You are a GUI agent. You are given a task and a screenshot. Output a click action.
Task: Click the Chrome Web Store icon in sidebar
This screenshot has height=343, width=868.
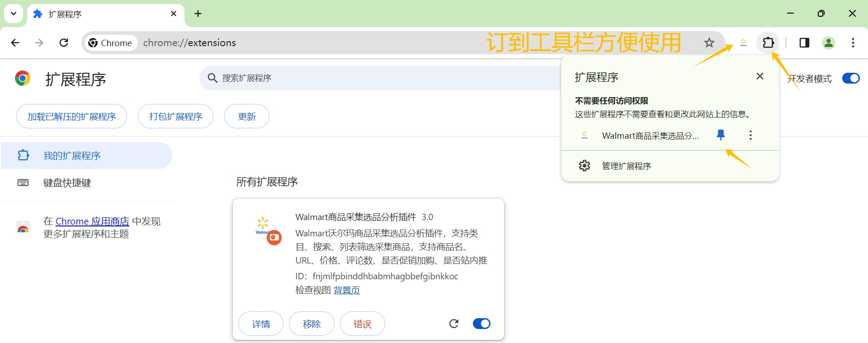23,227
